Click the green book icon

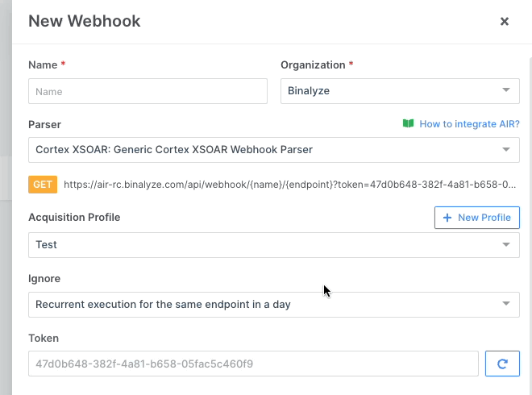coord(408,124)
